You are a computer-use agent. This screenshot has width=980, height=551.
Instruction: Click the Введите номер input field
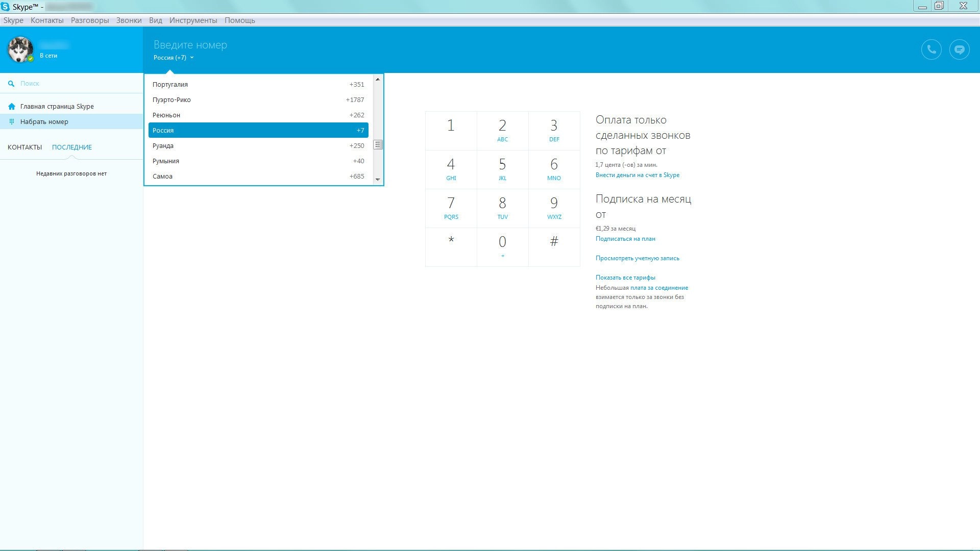pyautogui.click(x=190, y=45)
